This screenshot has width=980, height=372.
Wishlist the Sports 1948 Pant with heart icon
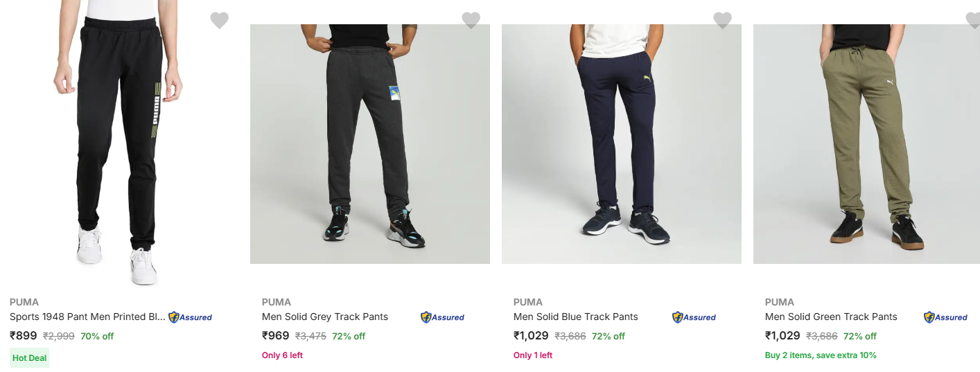pyautogui.click(x=219, y=21)
